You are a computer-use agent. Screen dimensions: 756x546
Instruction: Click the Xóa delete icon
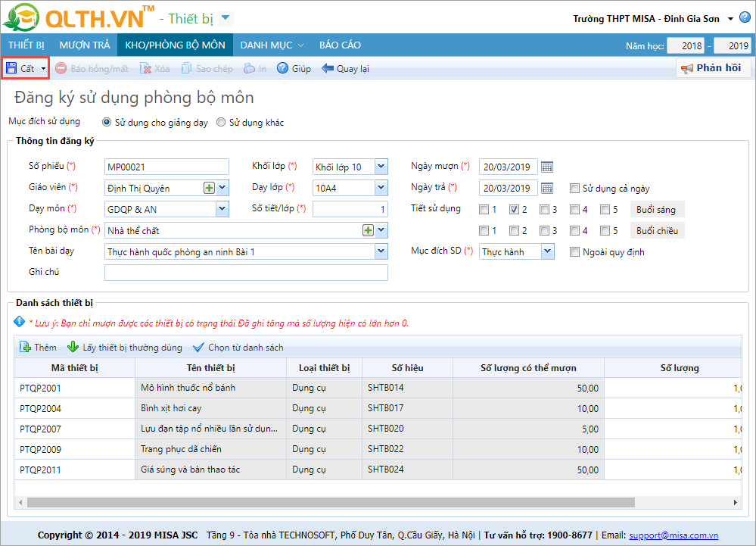point(145,68)
